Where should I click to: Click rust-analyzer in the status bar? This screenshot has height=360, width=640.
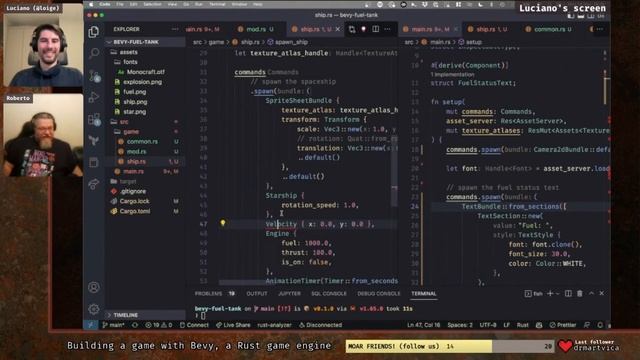274,325
